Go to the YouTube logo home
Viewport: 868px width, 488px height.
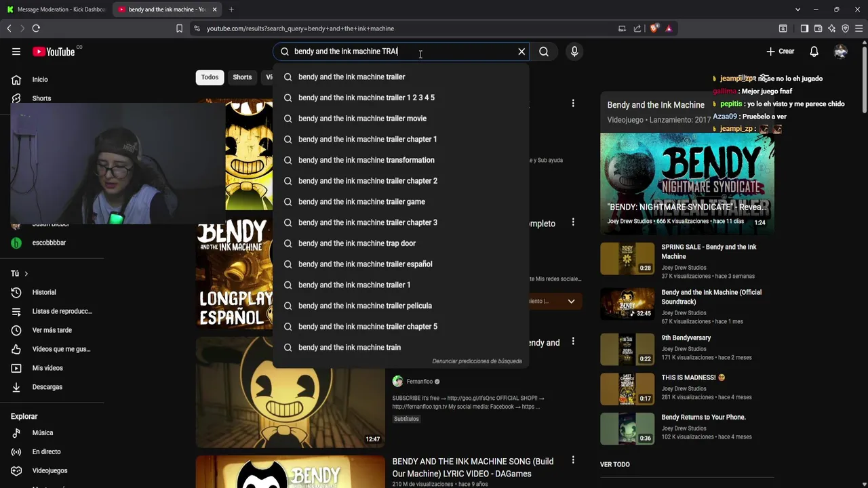tap(54, 52)
